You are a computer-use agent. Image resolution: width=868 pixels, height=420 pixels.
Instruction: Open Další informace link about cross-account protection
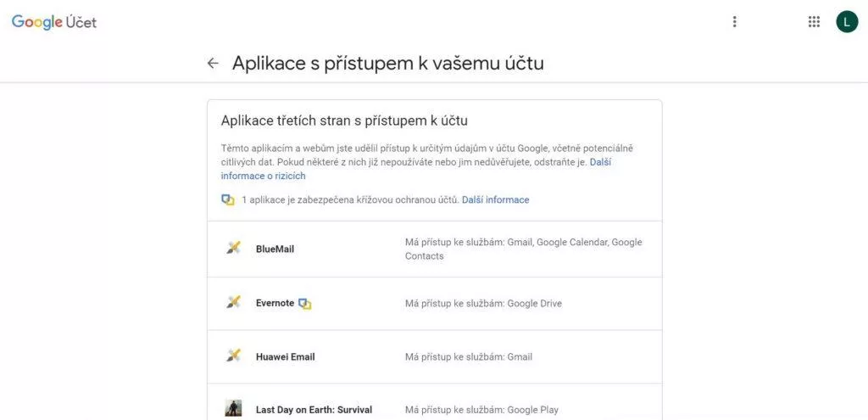pyautogui.click(x=495, y=199)
